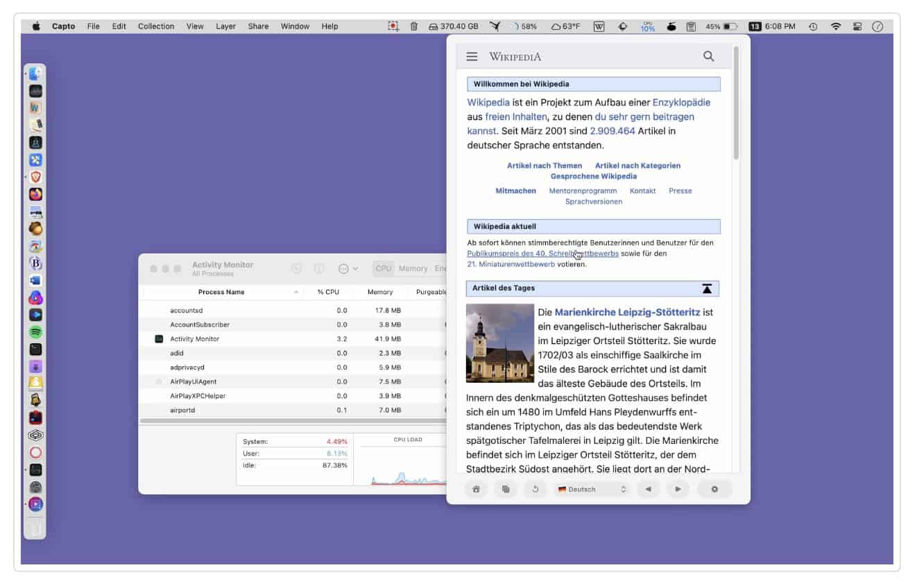Click the info icon in Activity Monitor
This screenshot has width=917, height=588.
(x=319, y=268)
